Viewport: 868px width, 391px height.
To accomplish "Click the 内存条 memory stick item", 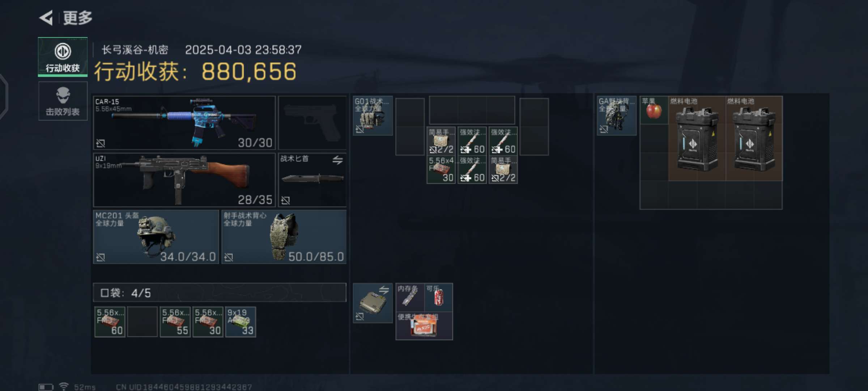I will coord(410,297).
